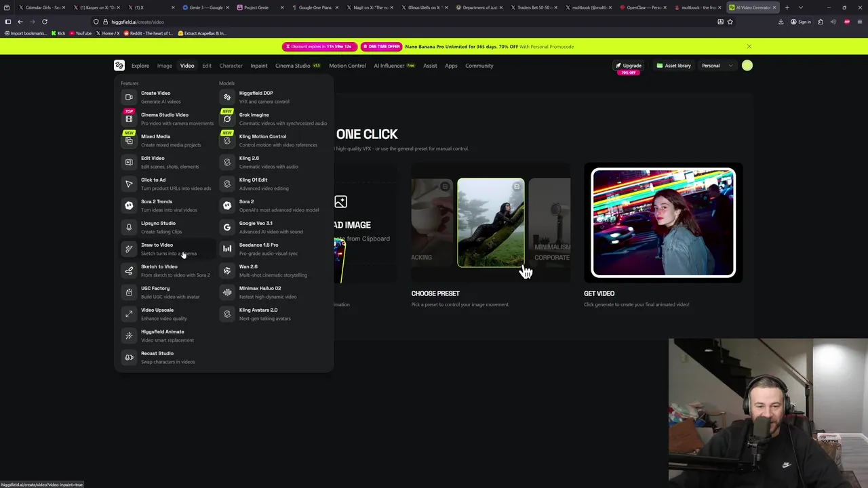Click the upload image icon

tap(340, 202)
